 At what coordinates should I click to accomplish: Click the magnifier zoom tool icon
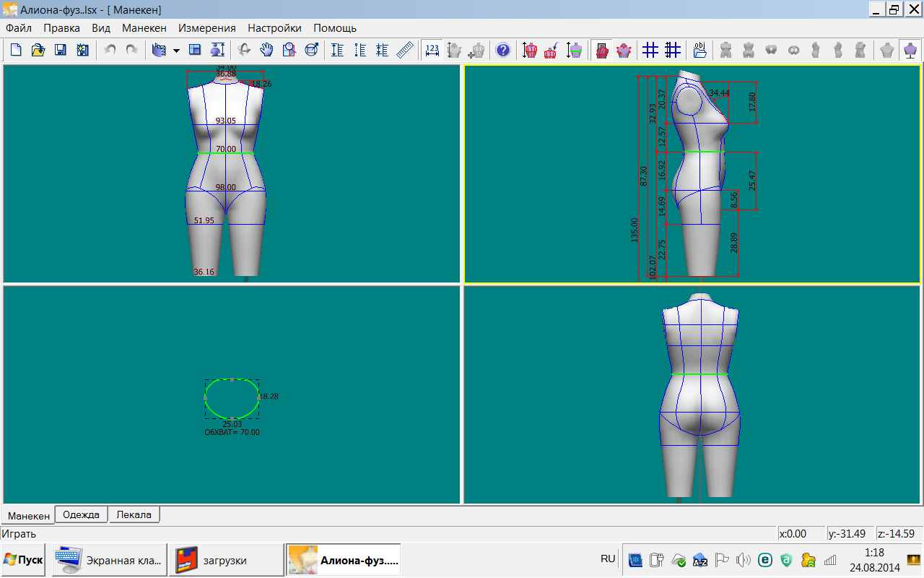pos(289,50)
